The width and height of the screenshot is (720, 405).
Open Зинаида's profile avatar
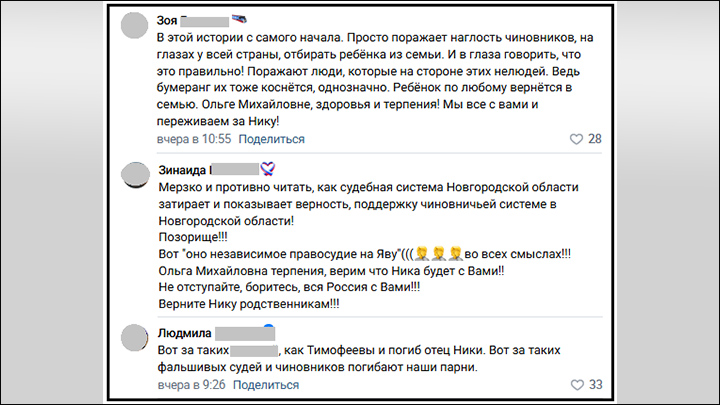click(135, 175)
